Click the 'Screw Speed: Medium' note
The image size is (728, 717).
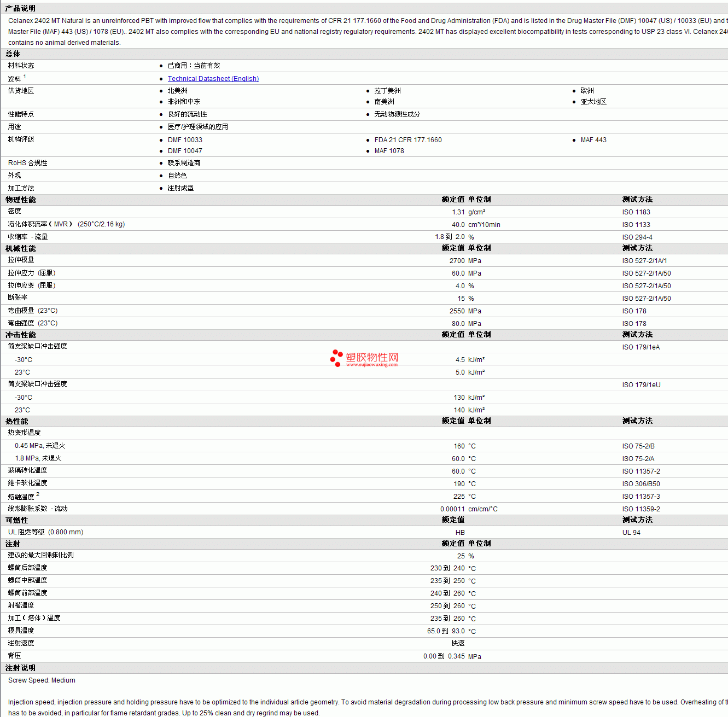42,680
